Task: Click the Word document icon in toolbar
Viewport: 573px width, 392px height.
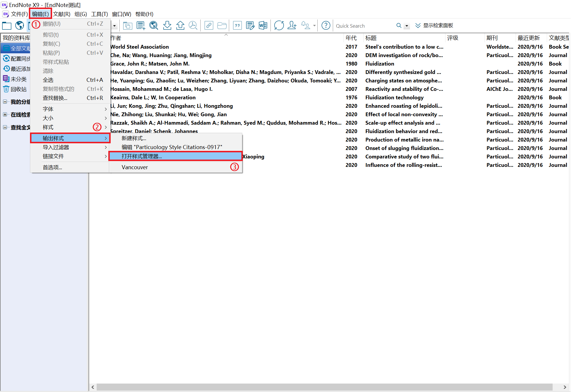Action: pos(263,26)
